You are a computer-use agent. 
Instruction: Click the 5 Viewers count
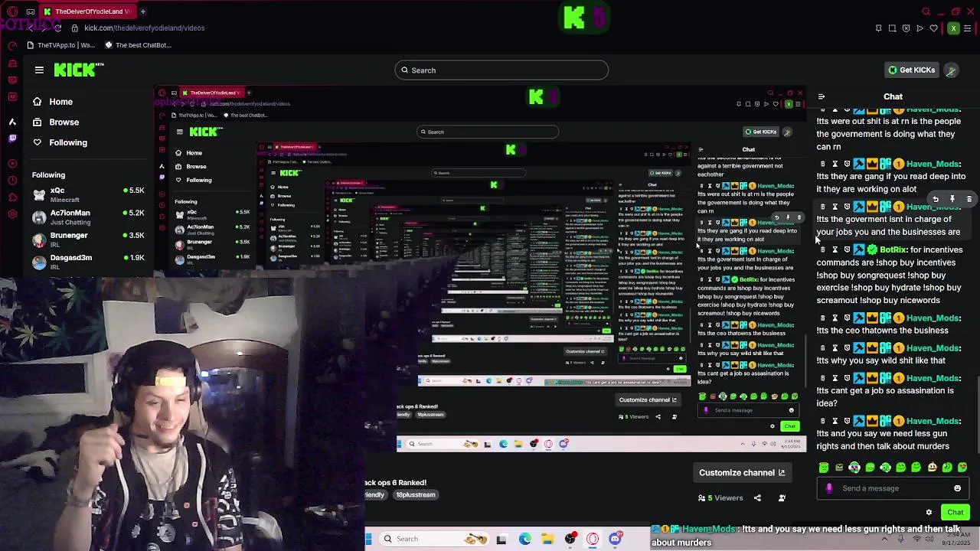[x=720, y=498]
